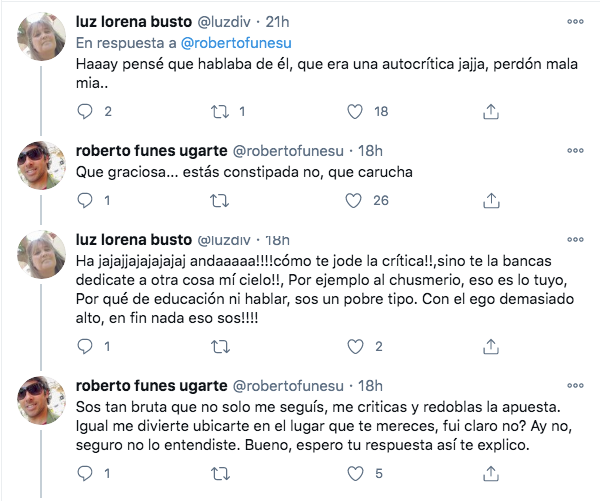
Task: Open more options on first tweet
Action: tap(575, 22)
